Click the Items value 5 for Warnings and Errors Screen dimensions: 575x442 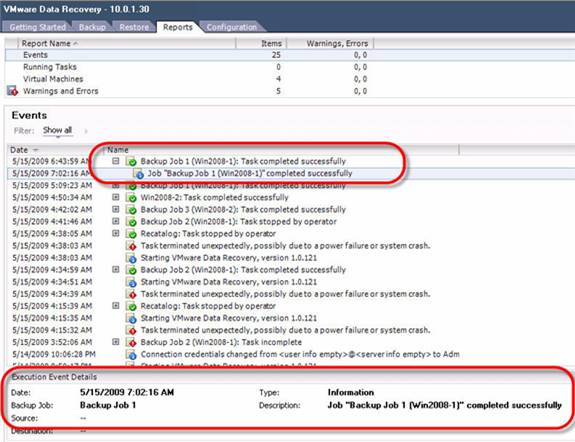(278, 91)
